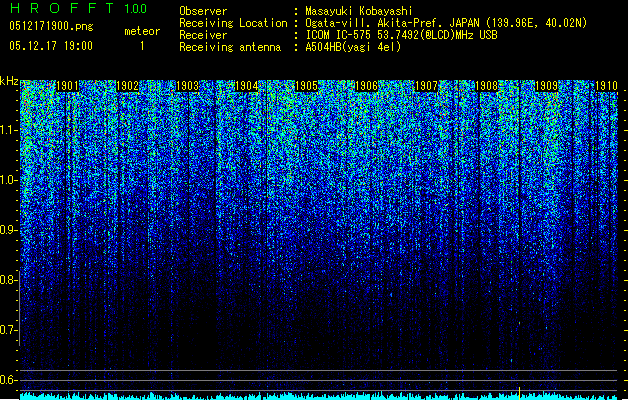Click the HROFFT 1.0.0 title text
This screenshot has height=400, width=629.
[78, 8]
